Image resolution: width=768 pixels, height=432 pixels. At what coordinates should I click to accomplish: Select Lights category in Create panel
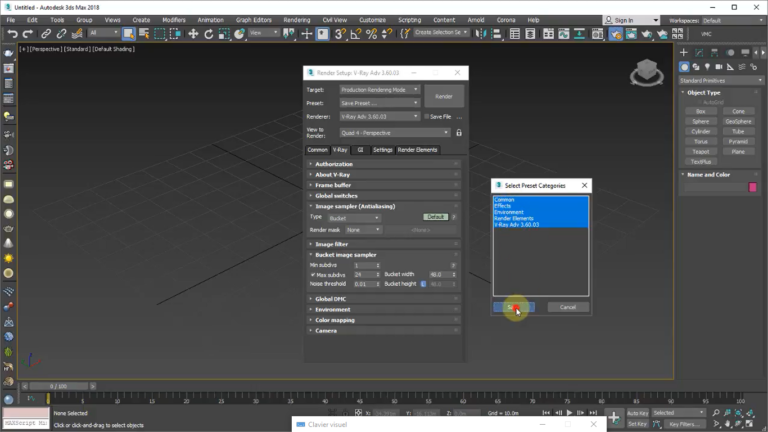click(x=707, y=67)
